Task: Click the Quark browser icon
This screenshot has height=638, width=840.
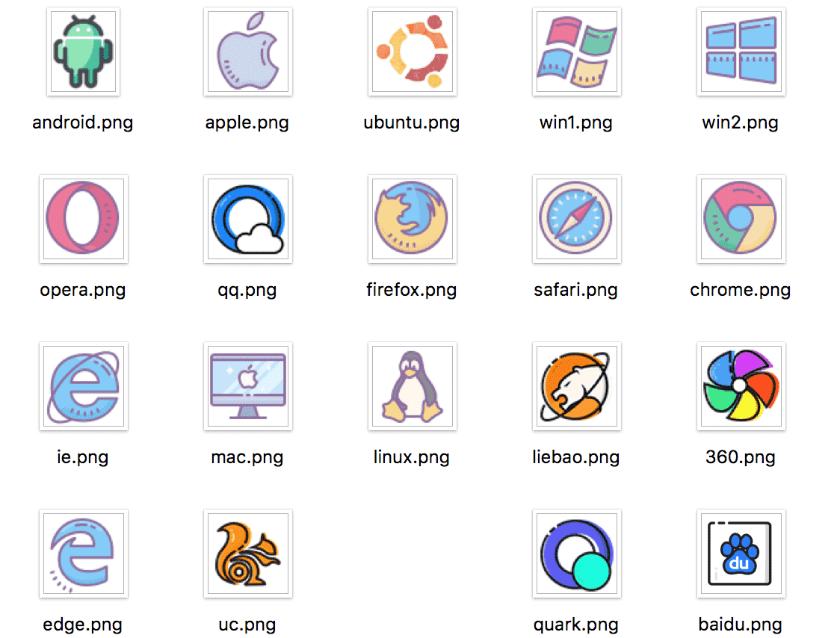Action: [x=576, y=553]
